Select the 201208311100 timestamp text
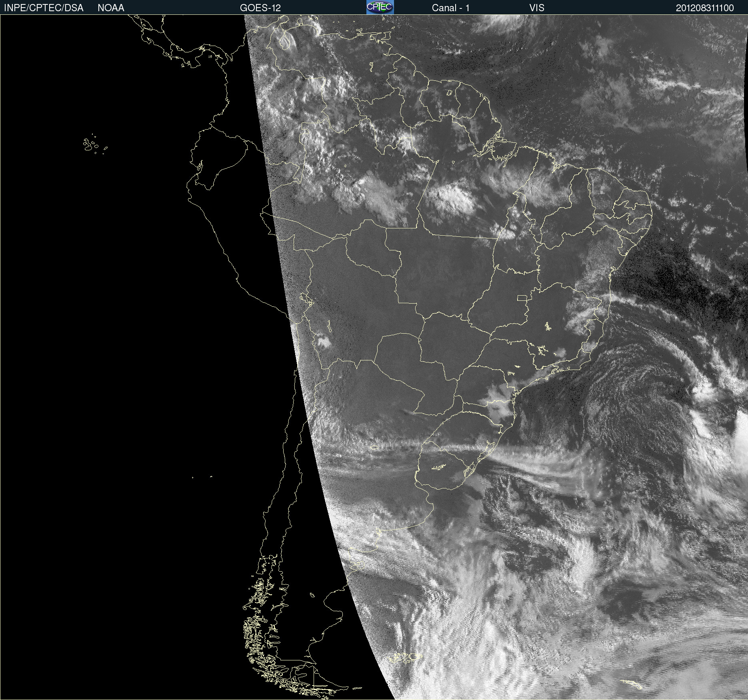Viewport: 748px width, 700px height. [x=705, y=8]
